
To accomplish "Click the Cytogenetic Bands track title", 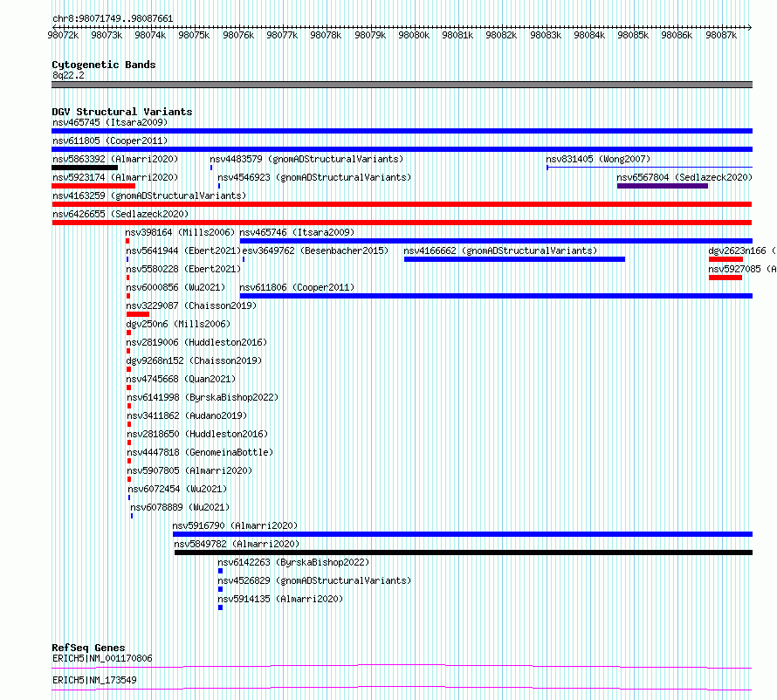I will coord(104,65).
